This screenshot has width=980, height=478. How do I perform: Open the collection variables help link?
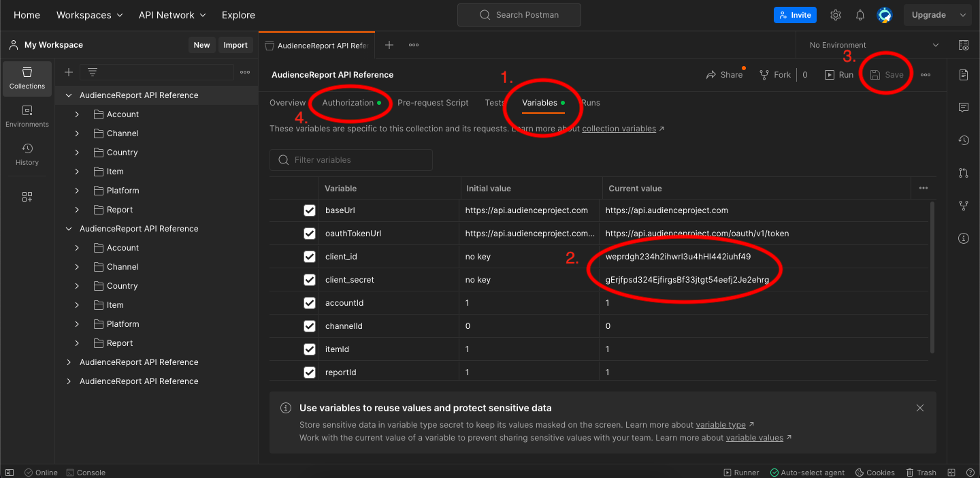coord(619,129)
